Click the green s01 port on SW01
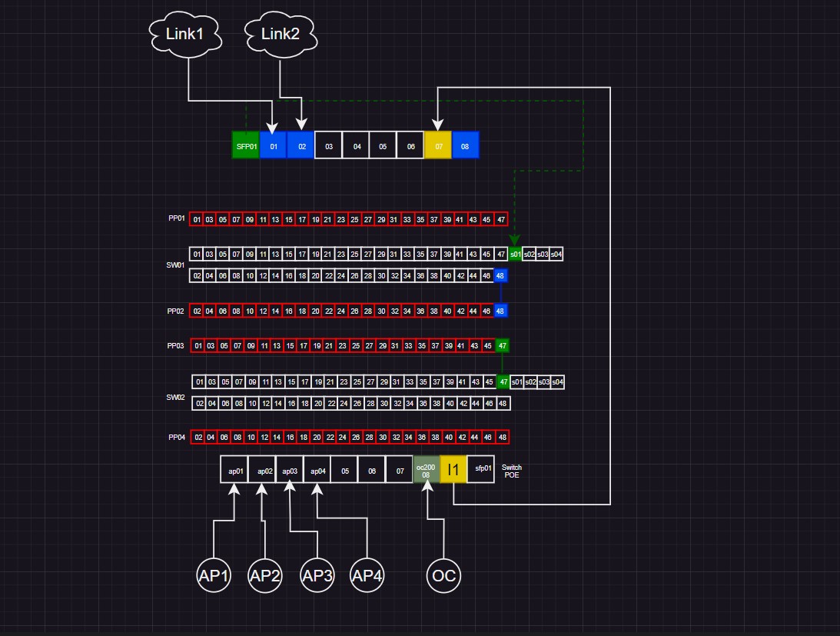The image size is (840, 636). click(515, 255)
